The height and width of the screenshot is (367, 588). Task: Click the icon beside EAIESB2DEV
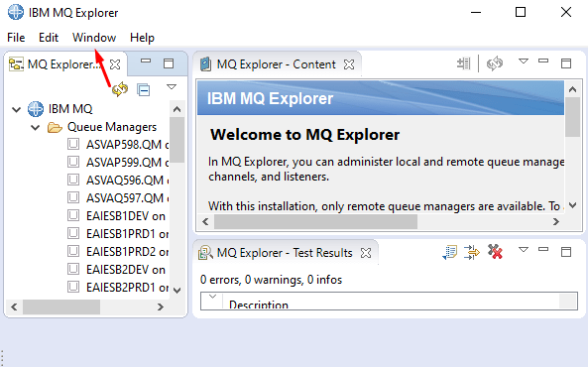coord(73,269)
